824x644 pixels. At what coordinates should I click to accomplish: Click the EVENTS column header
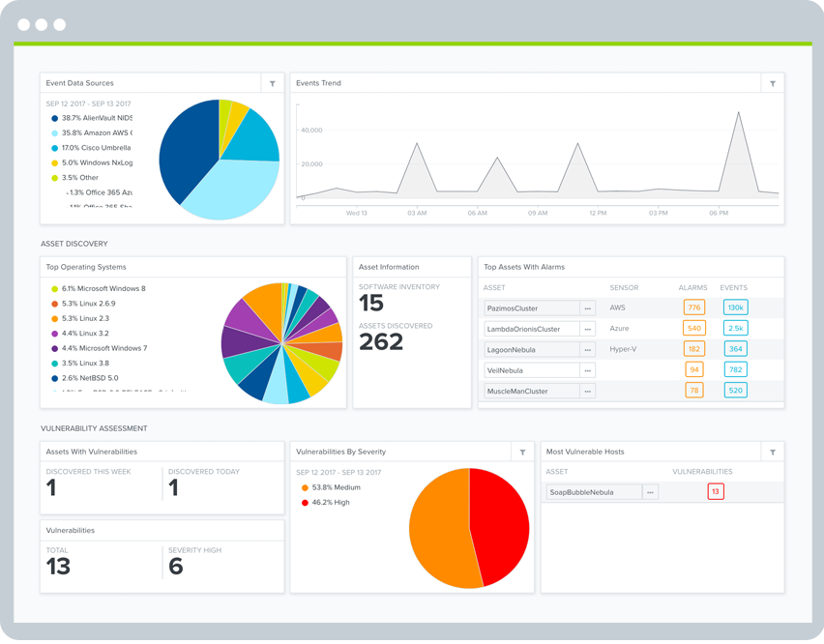pyautogui.click(x=733, y=288)
